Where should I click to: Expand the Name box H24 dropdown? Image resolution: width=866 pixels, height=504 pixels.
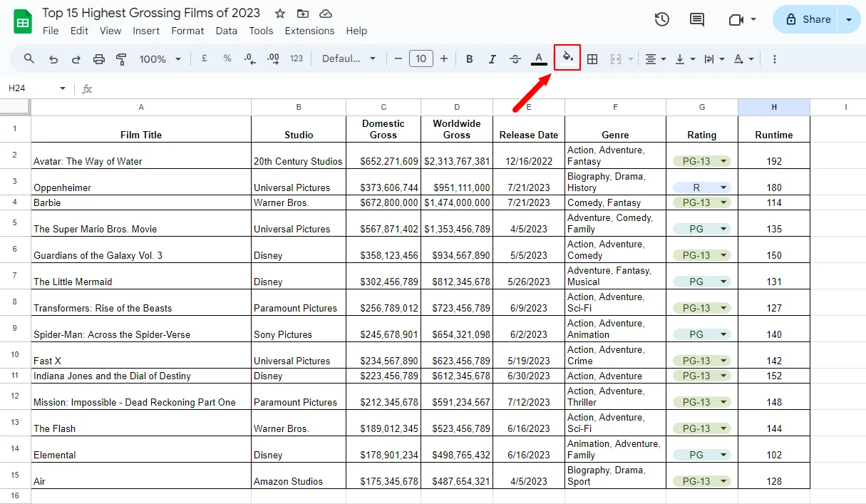63,88
